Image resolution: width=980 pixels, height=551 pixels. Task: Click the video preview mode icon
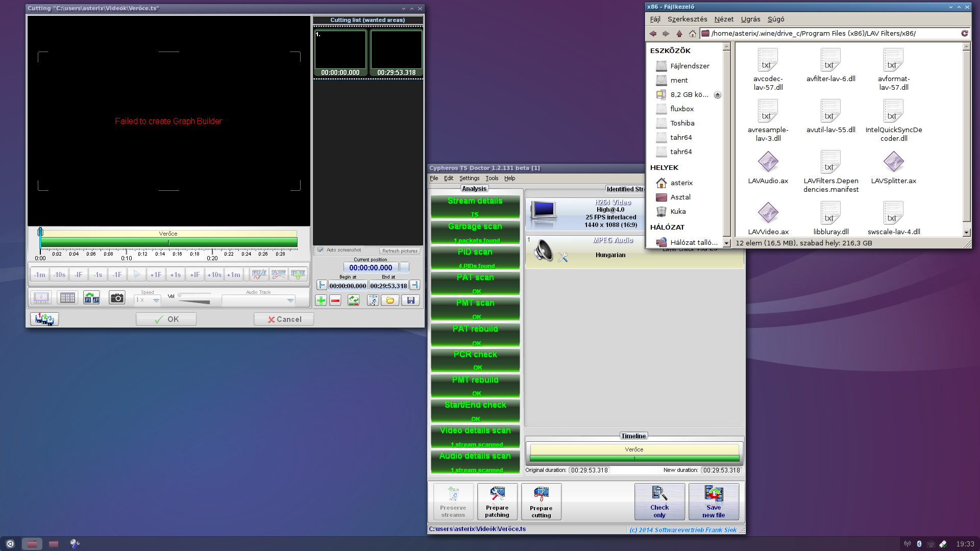click(41, 298)
